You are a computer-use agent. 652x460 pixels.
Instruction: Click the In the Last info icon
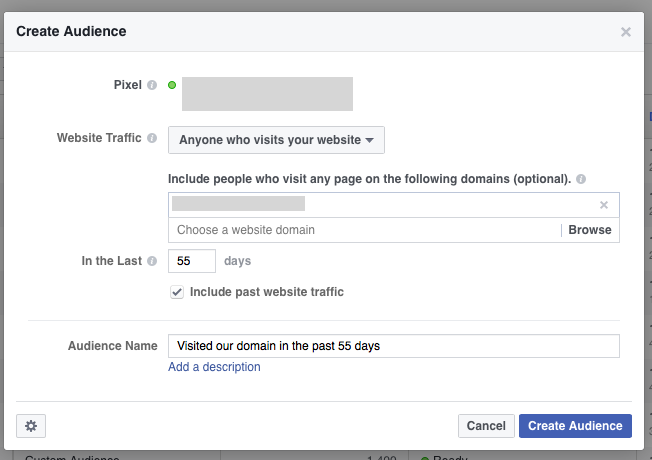click(152, 261)
